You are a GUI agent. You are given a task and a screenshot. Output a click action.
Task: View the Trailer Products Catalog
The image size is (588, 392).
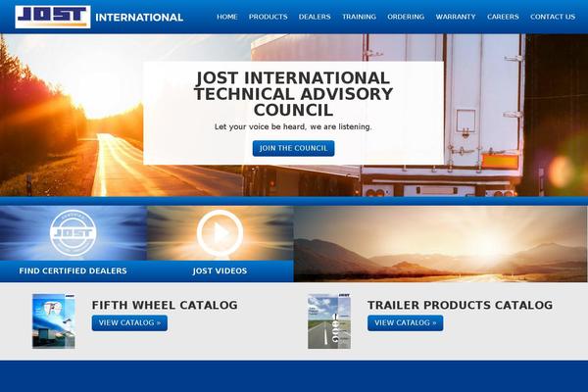[x=405, y=323]
